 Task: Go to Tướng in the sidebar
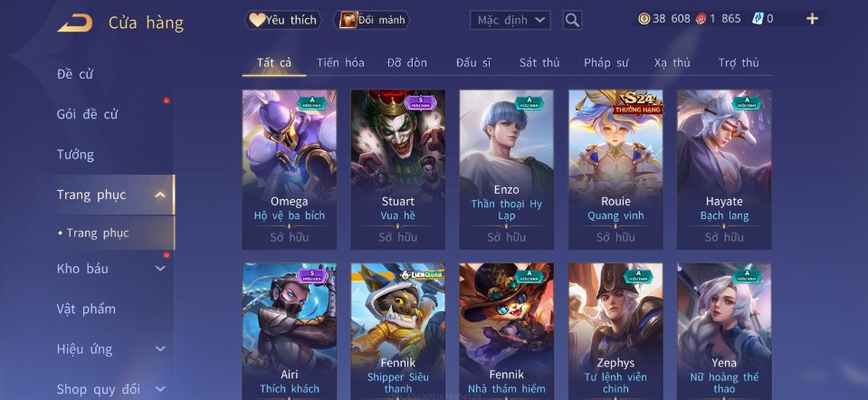75,155
